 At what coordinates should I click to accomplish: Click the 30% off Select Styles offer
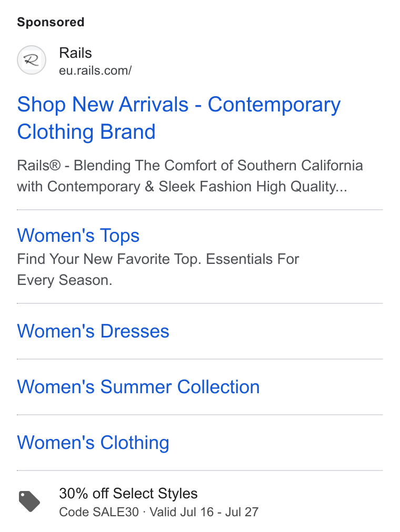click(x=128, y=493)
